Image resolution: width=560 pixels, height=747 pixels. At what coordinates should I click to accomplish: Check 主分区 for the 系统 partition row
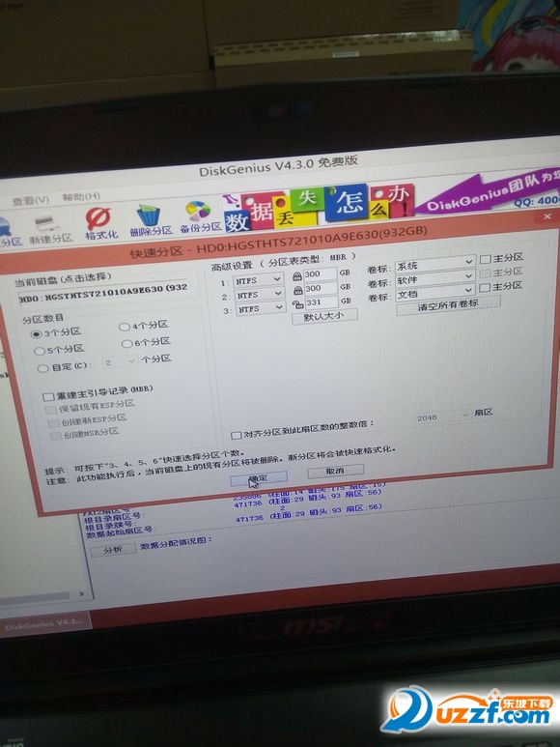click(486, 259)
